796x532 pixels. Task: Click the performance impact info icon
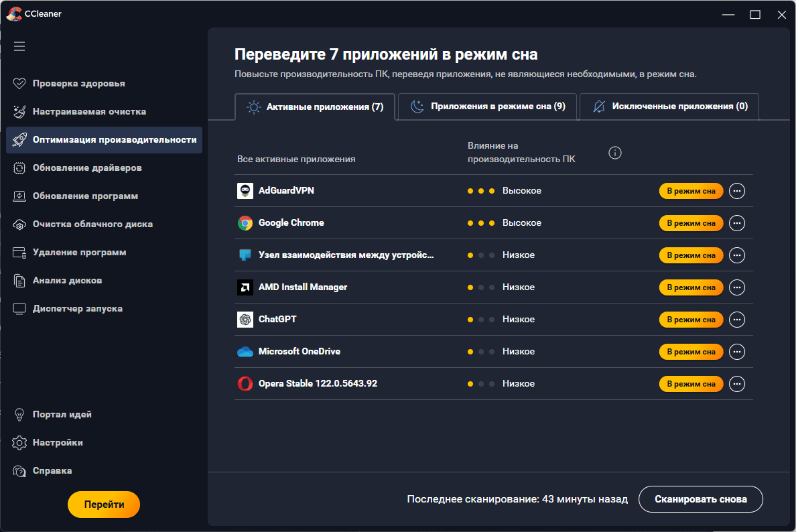coord(615,153)
